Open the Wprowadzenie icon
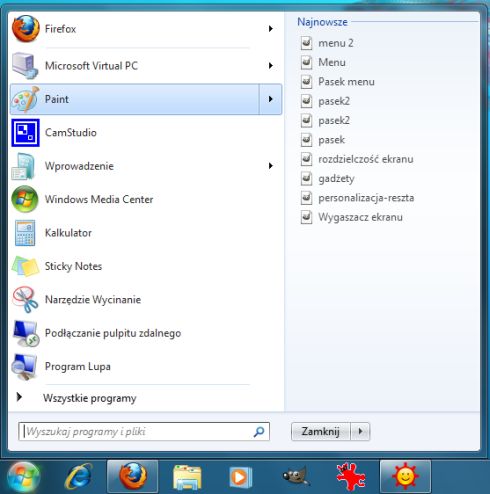Image resolution: width=490 pixels, height=494 pixels. click(x=23, y=166)
